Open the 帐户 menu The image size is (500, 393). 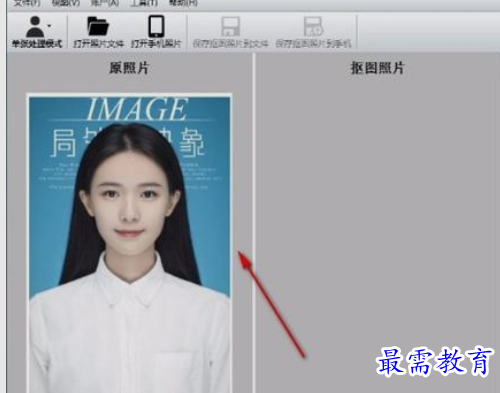(105, 3)
